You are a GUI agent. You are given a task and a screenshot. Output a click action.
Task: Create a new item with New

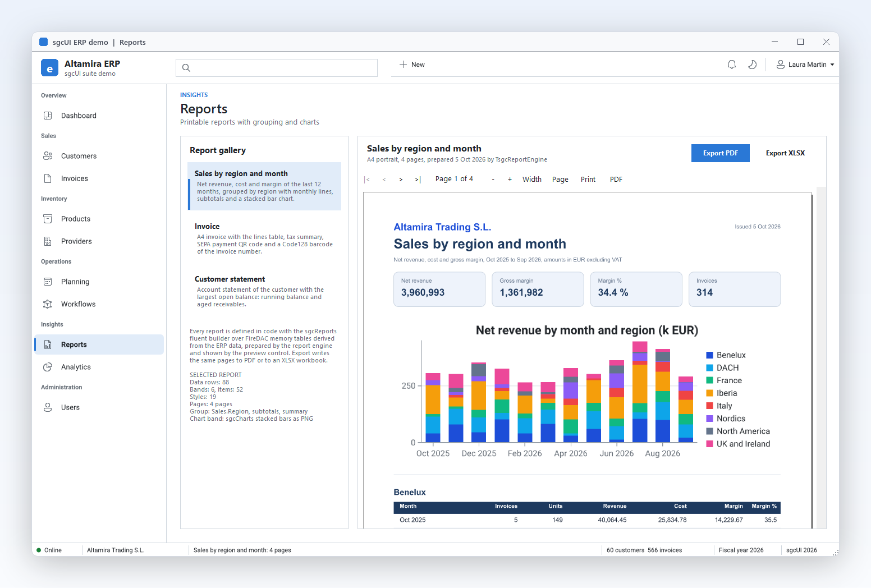412,65
